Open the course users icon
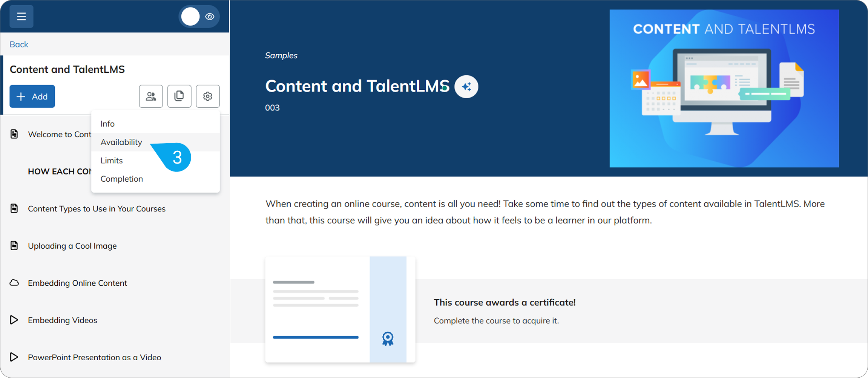The width and height of the screenshot is (868, 378). pyautogui.click(x=151, y=96)
